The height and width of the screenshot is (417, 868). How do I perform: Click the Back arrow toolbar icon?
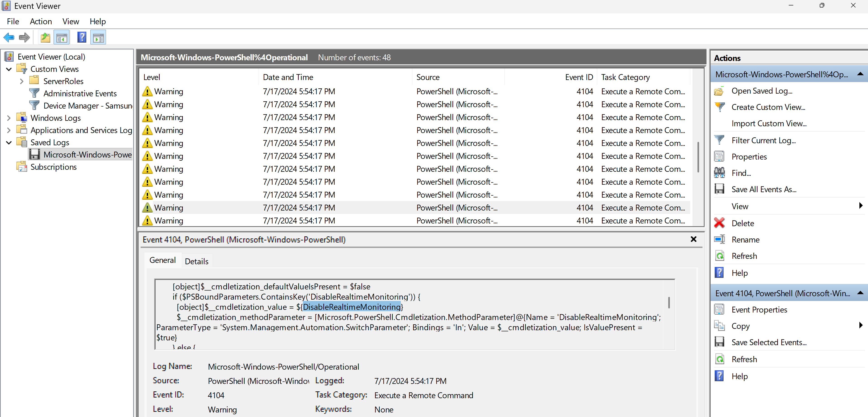(9, 37)
